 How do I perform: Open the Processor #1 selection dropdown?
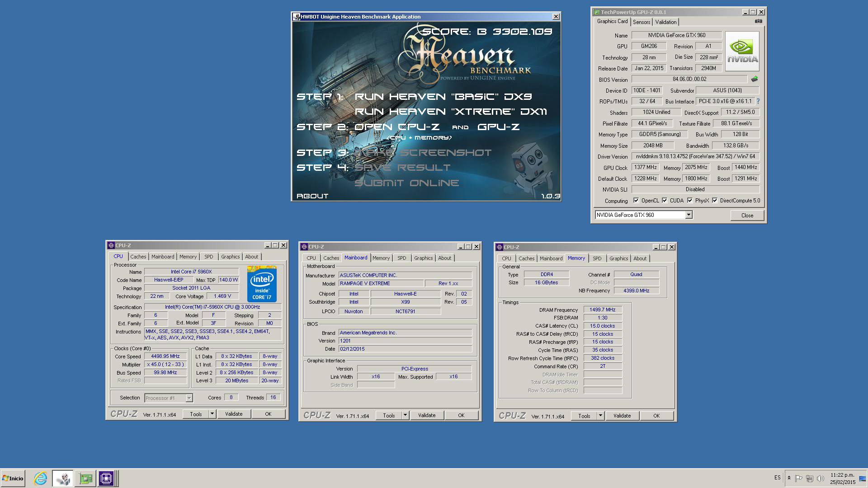(189, 398)
